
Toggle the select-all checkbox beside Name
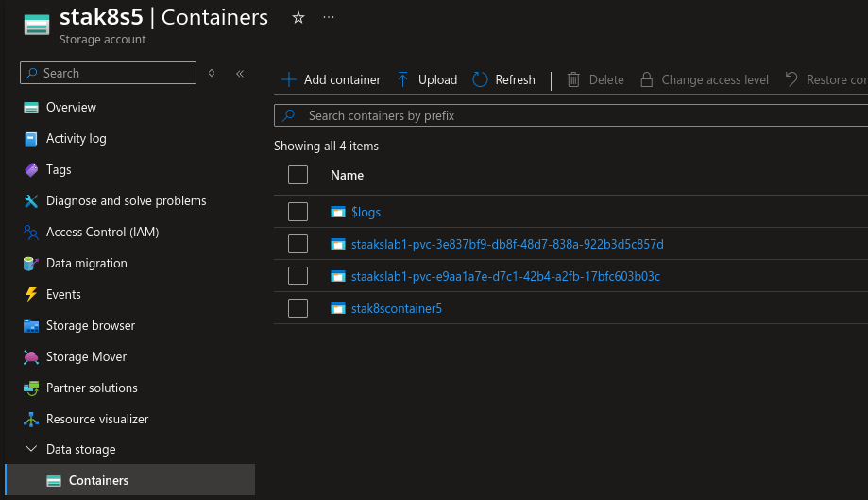pyautogui.click(x=298, y=175)
